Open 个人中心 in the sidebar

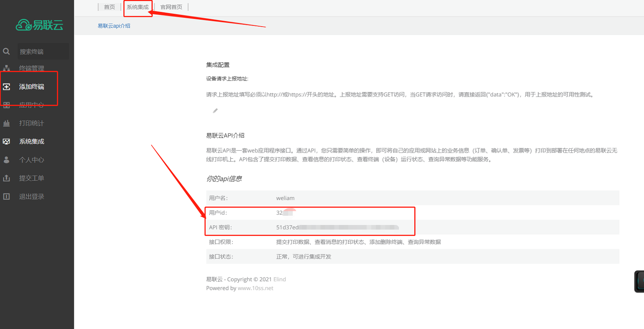pos(32,160)
